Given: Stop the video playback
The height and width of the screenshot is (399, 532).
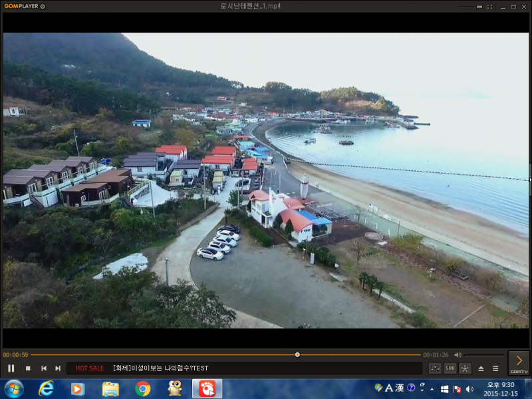Looking at the screenshot, I should 28,368.
